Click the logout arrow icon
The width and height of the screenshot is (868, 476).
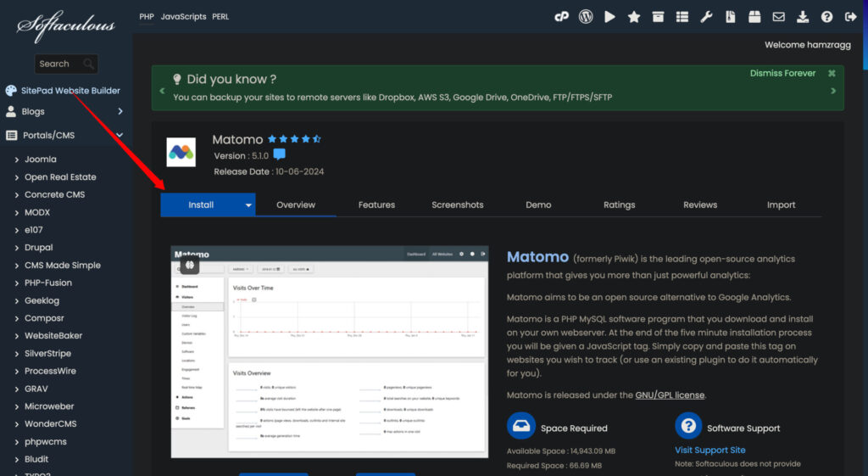point(851,17)
